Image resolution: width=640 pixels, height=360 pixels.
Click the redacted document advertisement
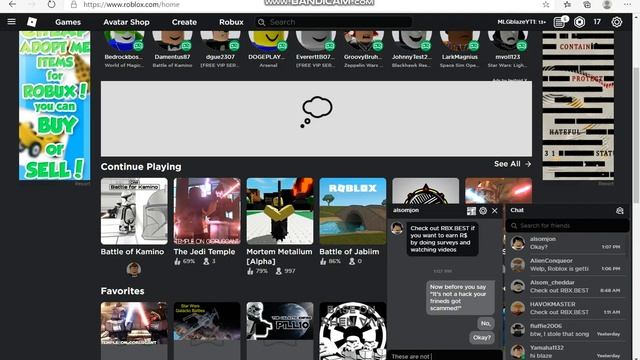pos(578,106)
